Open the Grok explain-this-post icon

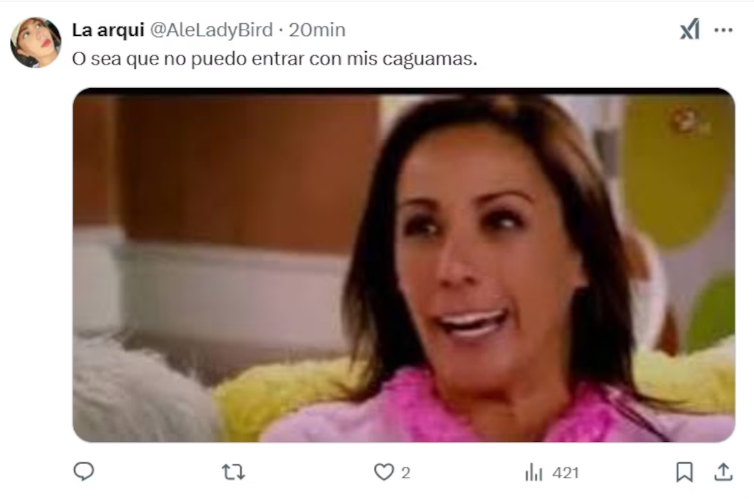click(x=690, y=30)
